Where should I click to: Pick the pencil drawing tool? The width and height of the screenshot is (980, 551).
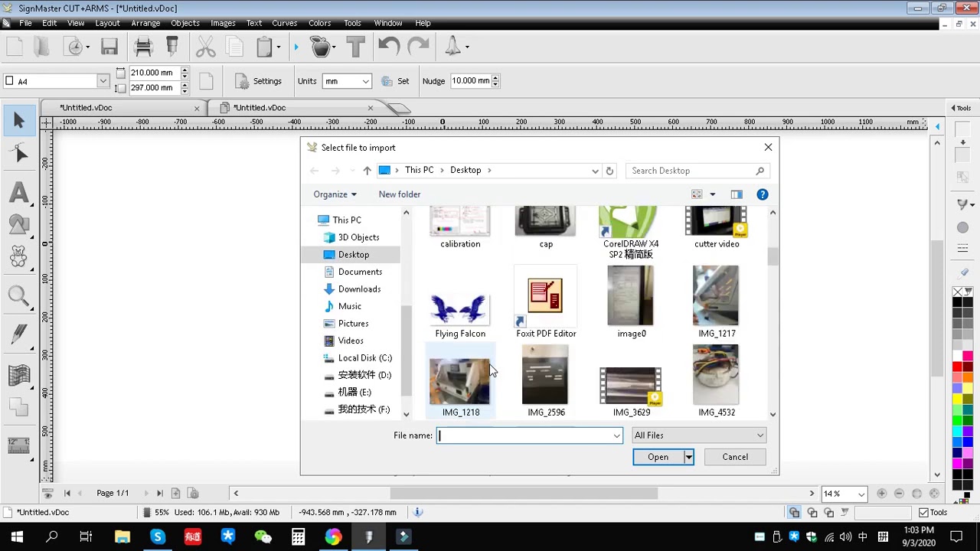click(19, 334)
